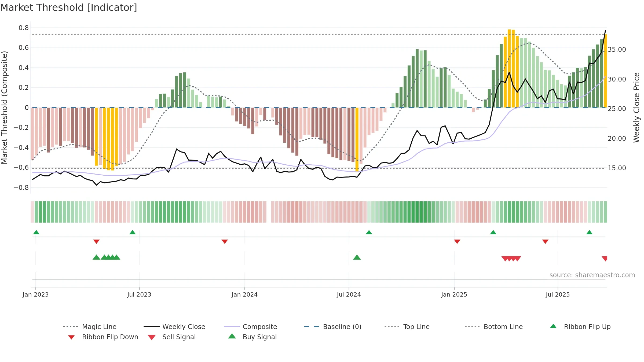Click the tall yellow bar at July 2024
This screenshot has height=362, width=644.
[357, 139]
